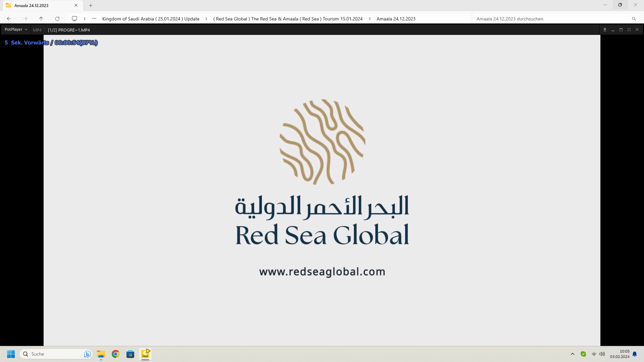Click the This PC monitor icon in address bar
Image resolution: width=644 pixels, height=362 pixels.
74,19
